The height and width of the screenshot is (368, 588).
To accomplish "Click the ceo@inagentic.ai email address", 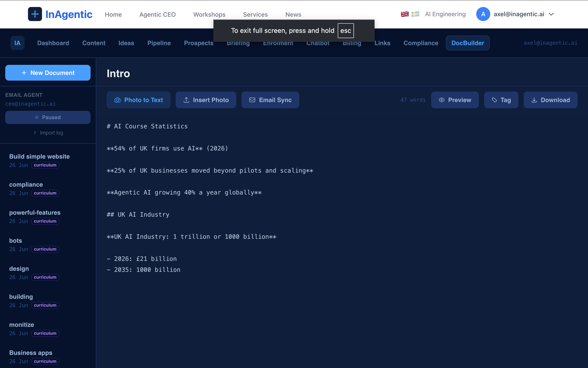I will (x=31, y=104).
